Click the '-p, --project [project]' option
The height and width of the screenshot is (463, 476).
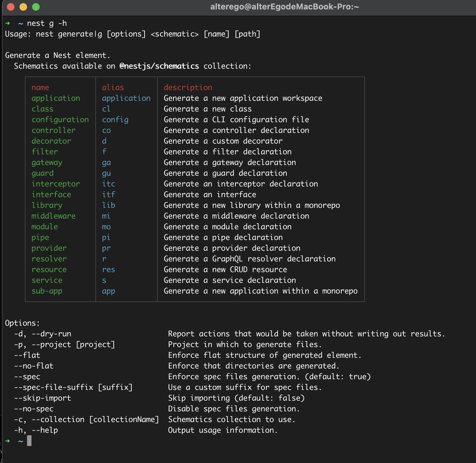coord(65,345)
